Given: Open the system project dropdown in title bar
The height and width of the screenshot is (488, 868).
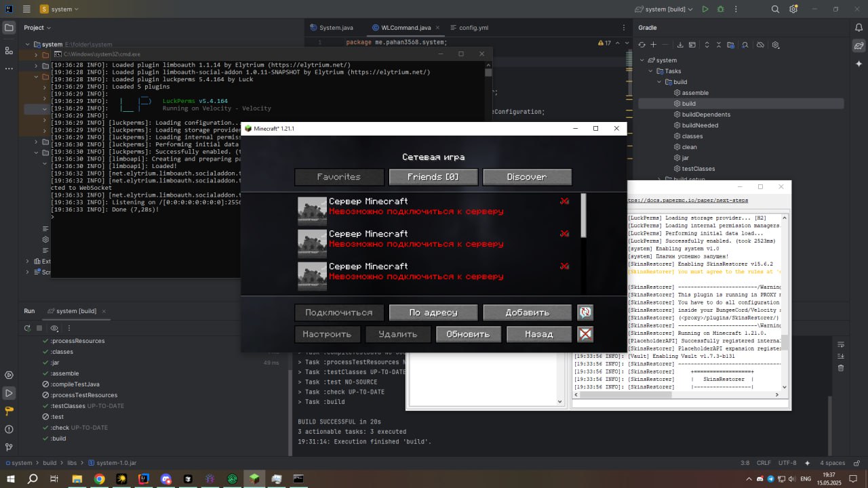Looking at the screenshot, I should 59,9.
